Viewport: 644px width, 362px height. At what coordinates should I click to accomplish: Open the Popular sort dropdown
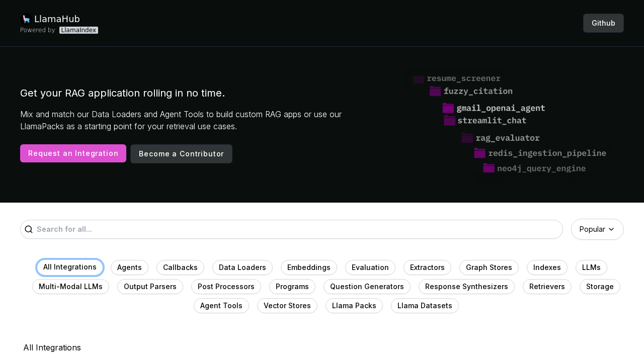pos(597,229)
